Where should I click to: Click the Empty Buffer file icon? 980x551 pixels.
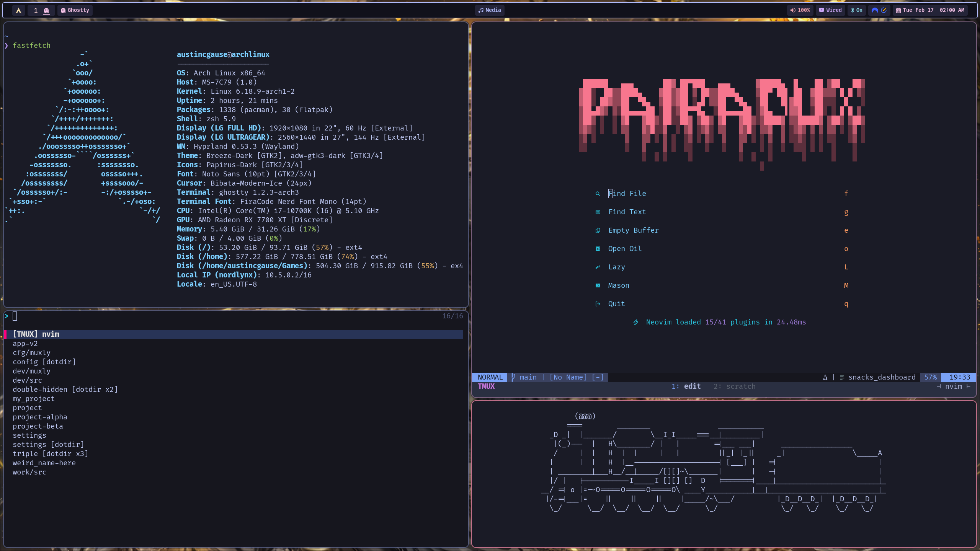click(x=598, y=230)
